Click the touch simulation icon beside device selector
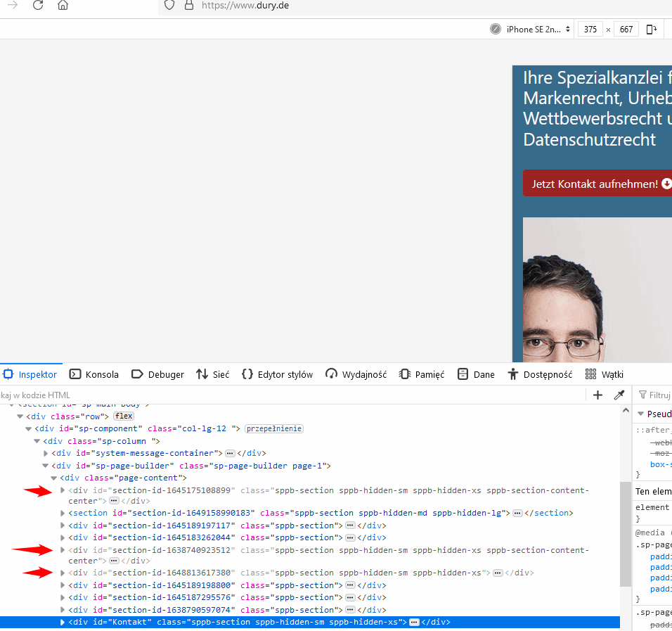The width and height of the screenshot is (672, 631). coord(496,30)
